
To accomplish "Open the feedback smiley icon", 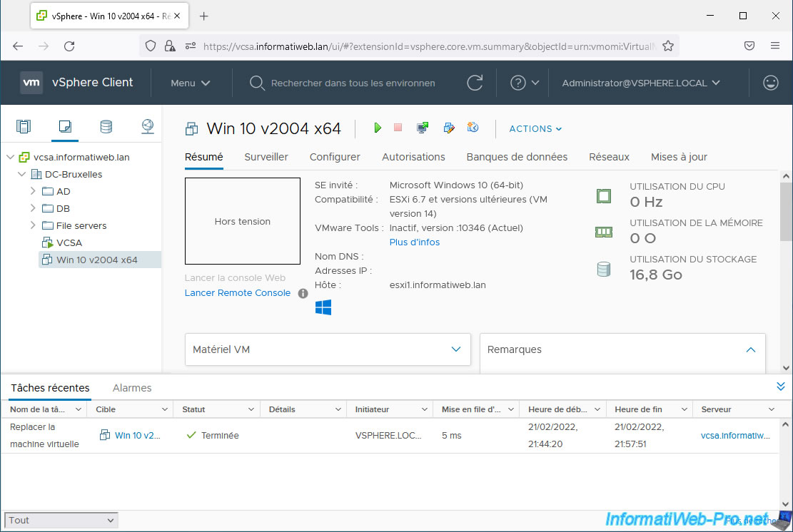I will click(x=770, y=83).
